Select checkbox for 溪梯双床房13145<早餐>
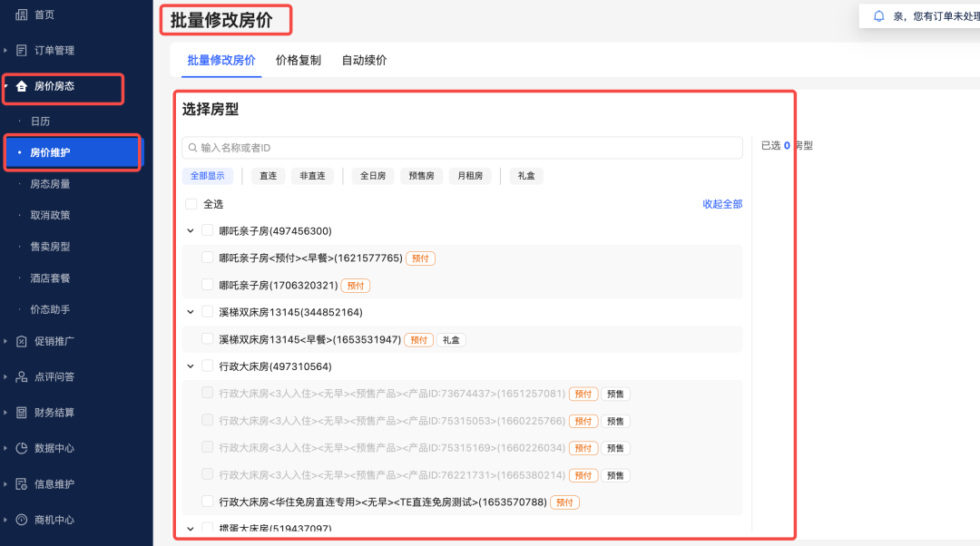 tap(208, 339)
